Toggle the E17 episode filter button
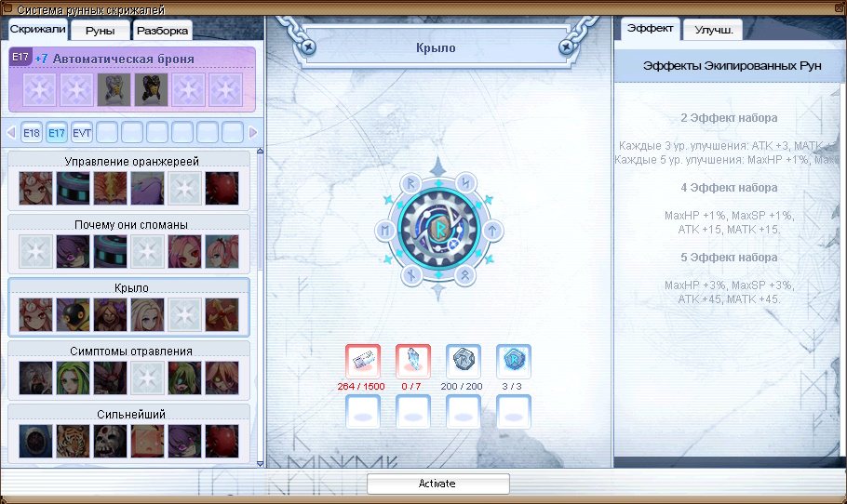 tap(57, 133)
